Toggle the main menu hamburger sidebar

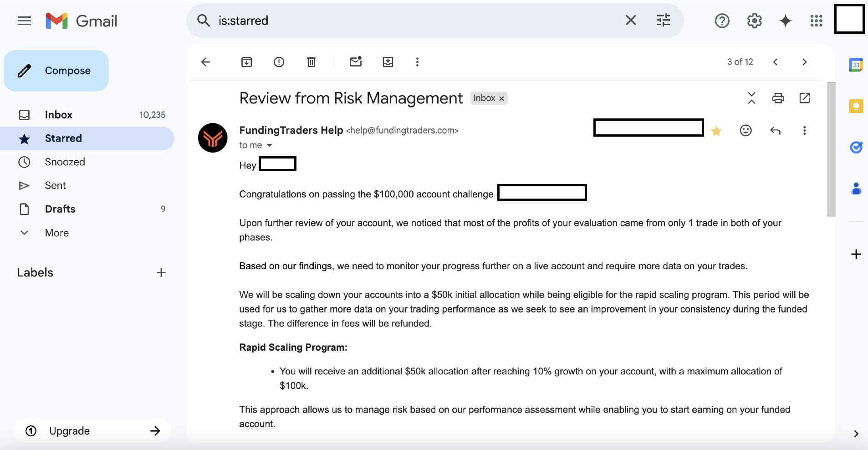point(24,21)
